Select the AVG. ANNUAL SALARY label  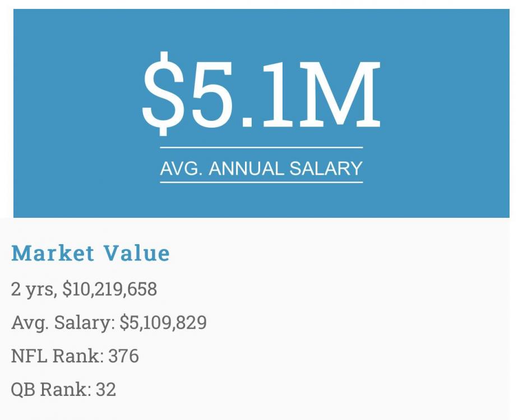(261, 169)
